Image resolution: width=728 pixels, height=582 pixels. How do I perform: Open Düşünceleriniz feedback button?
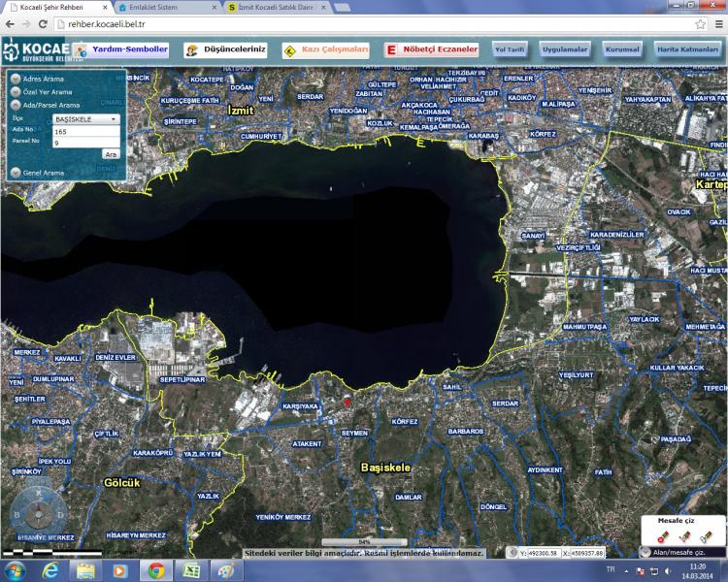[x=225, y=49]
